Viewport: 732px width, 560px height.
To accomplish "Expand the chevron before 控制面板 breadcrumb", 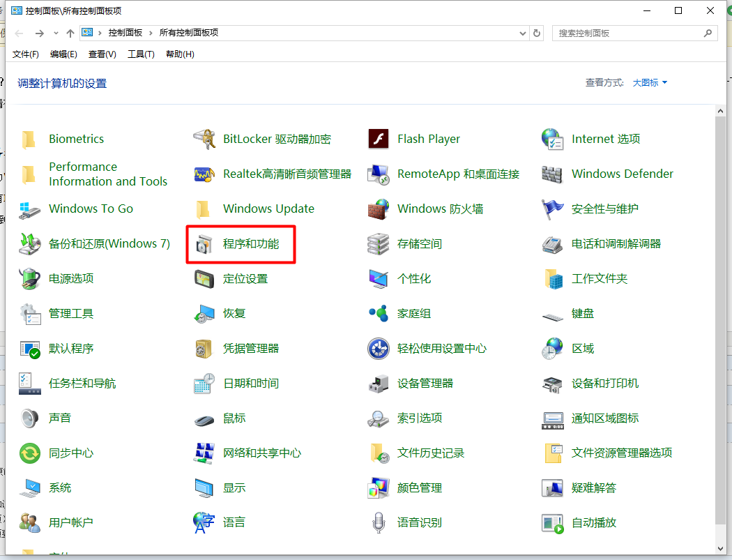I will point(100,33).
